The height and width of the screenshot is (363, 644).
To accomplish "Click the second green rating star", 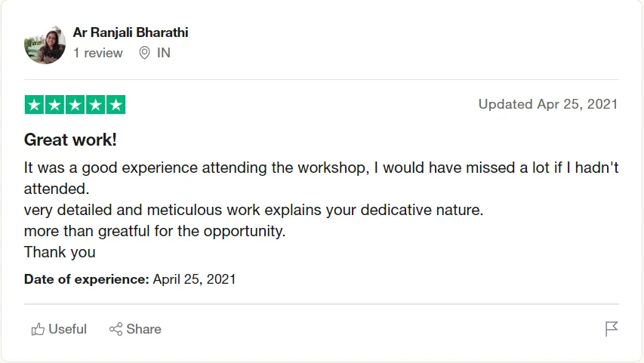I will click(54, 105).
